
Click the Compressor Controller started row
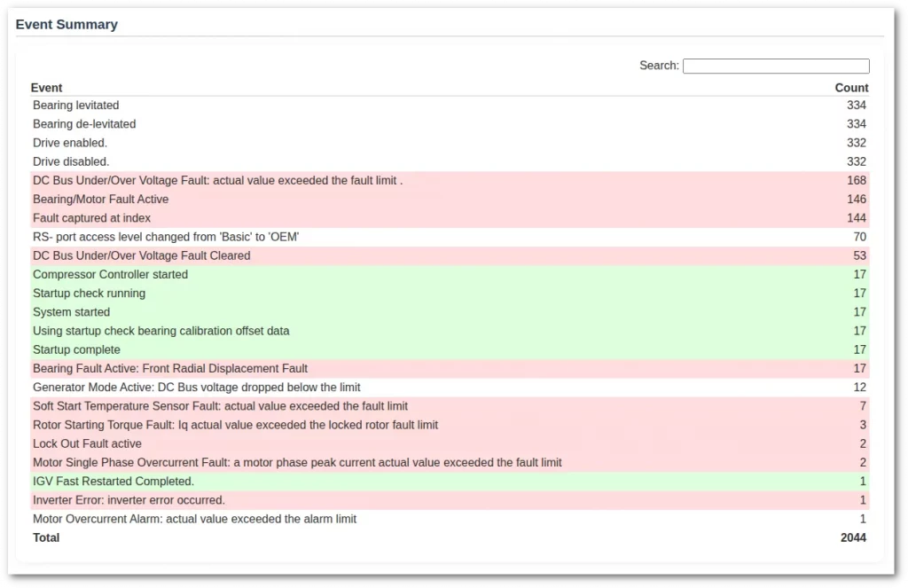click(x=110, y=275)
